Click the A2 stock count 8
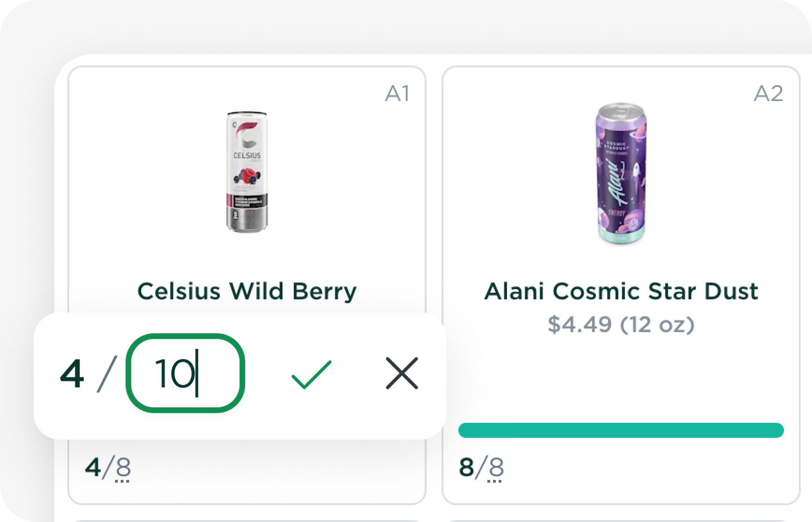812x522 pixels. (467, 467)
